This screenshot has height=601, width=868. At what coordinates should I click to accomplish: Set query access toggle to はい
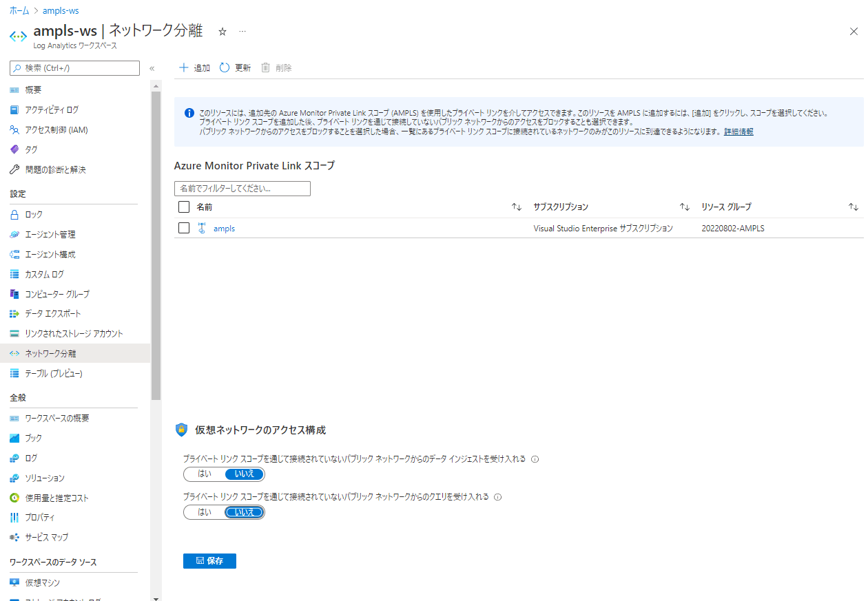point(205,512)
